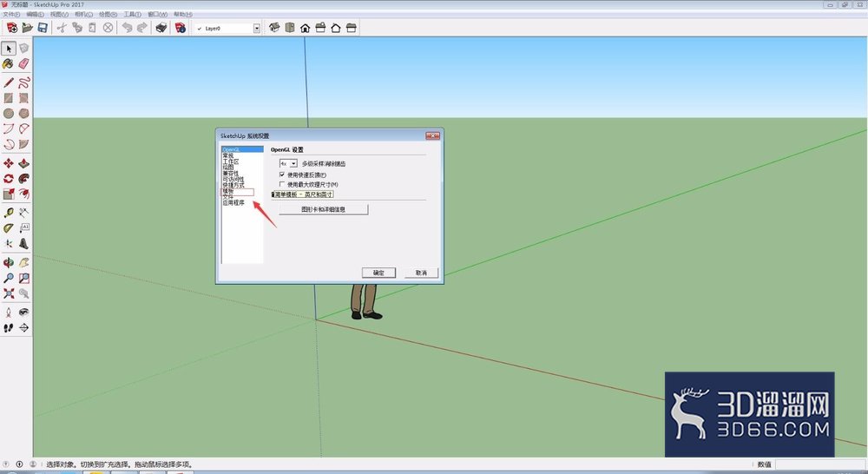
Task: Pick the Protractor tool
Action: pos(9,228)
